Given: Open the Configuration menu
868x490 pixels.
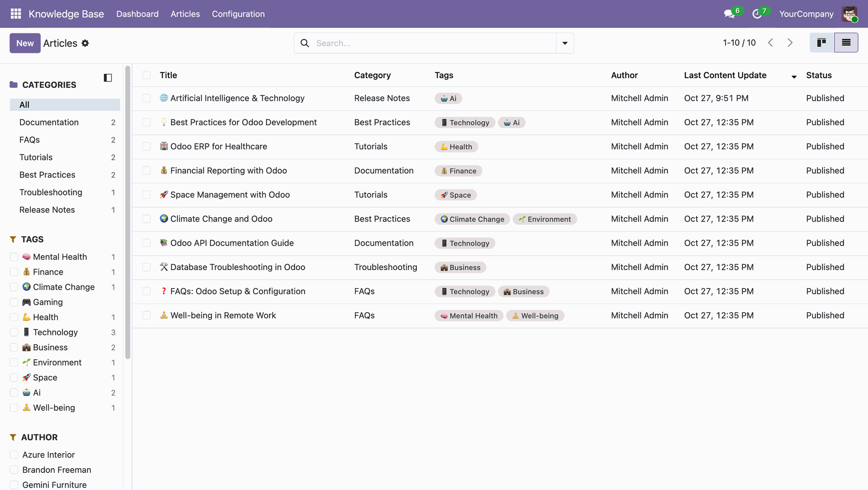Looking at the screenshot, I should 238,14.
